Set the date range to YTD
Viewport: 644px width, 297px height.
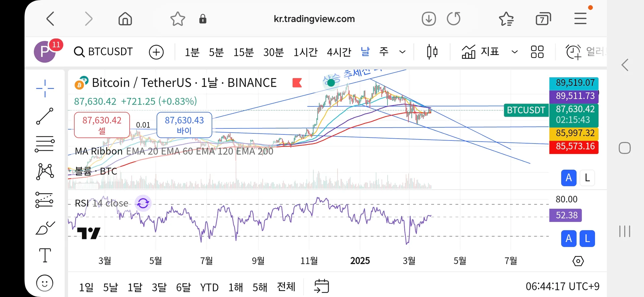[x=209, y=287]
